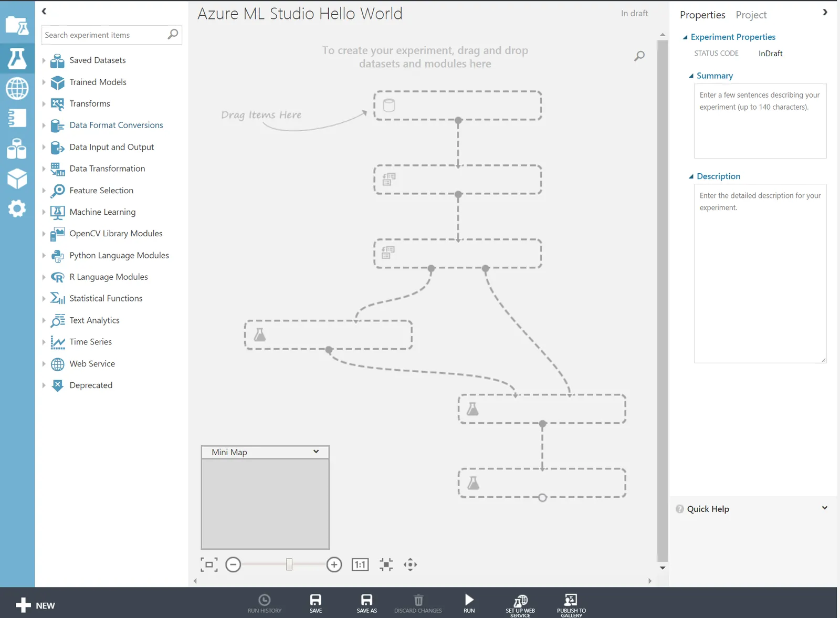Expand the Machine Learning category
The height and width of the screenshot is (618, 840).
pos(44,212)
